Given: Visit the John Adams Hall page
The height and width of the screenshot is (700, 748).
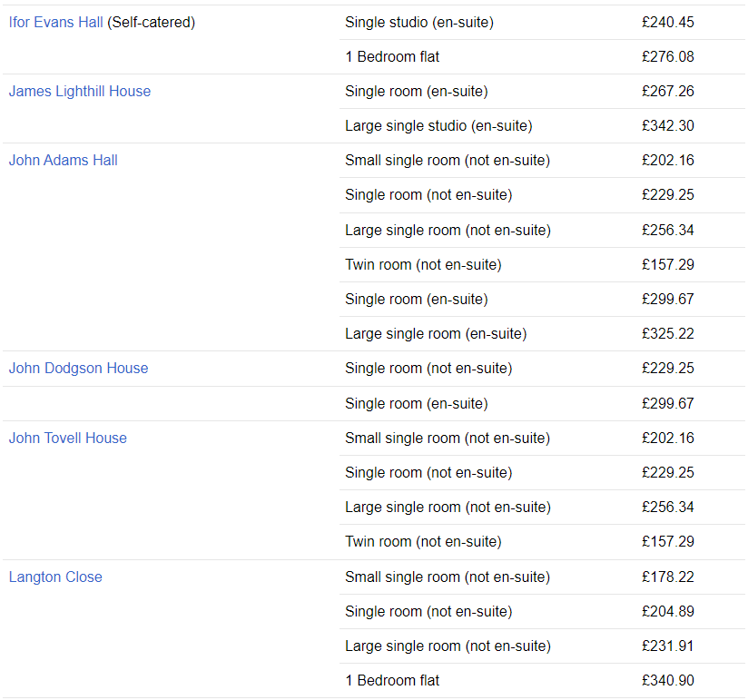Looking at the screenshot, I should (63, 161).
